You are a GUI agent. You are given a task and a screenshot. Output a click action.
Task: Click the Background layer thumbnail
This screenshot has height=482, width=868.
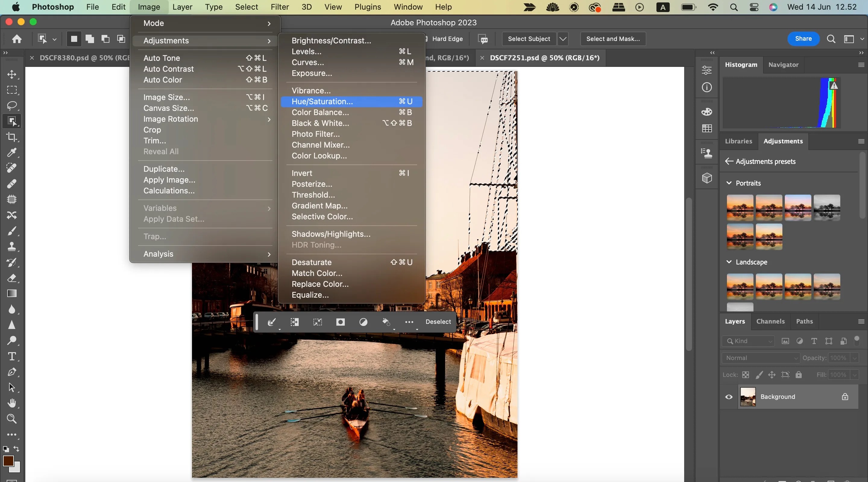[748, 397]
